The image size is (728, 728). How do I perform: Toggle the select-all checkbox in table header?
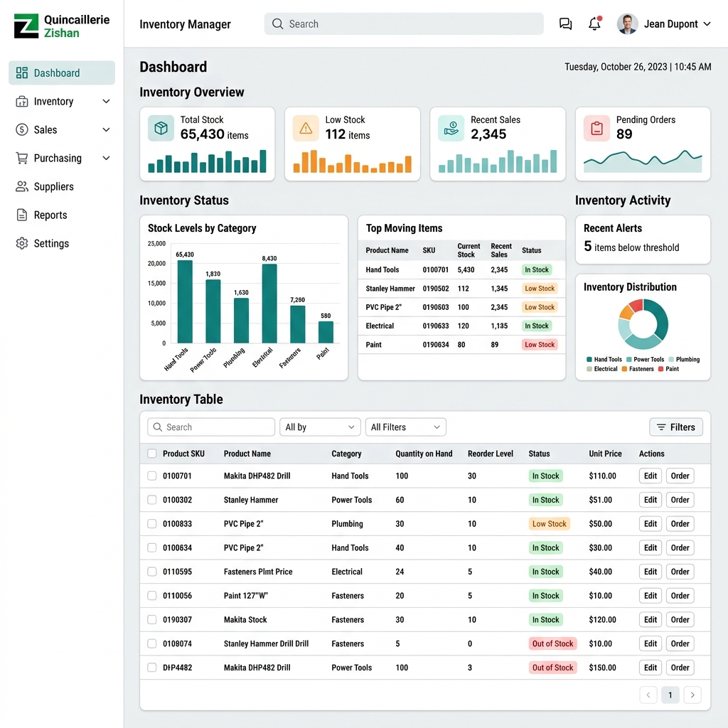pyautogui.click(x=152, y=454)
